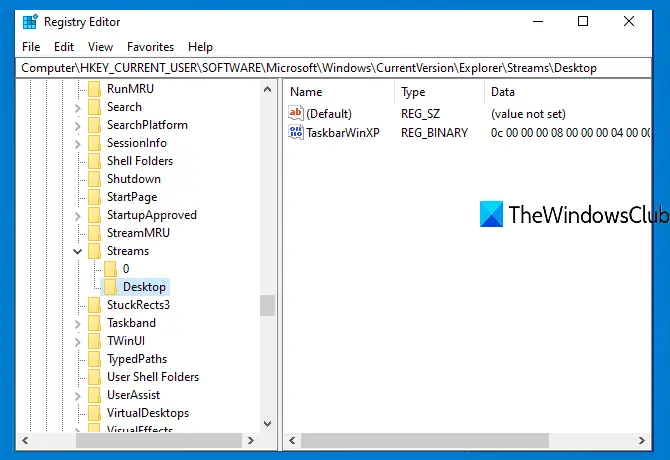Click the REG_SZ type cell
Viewport: 670px width, 460px height.
tap(420, 114)
